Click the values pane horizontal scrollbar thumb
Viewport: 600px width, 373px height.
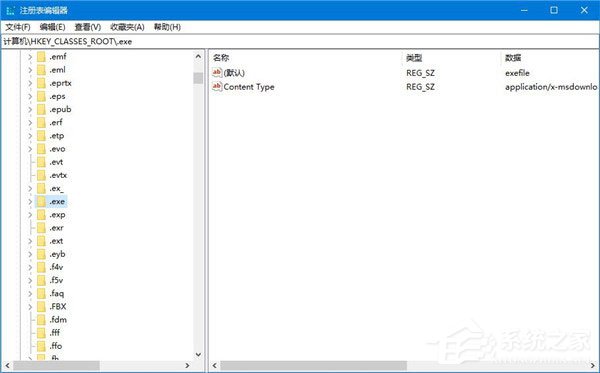pyautogui.click(x=313, y=366)
